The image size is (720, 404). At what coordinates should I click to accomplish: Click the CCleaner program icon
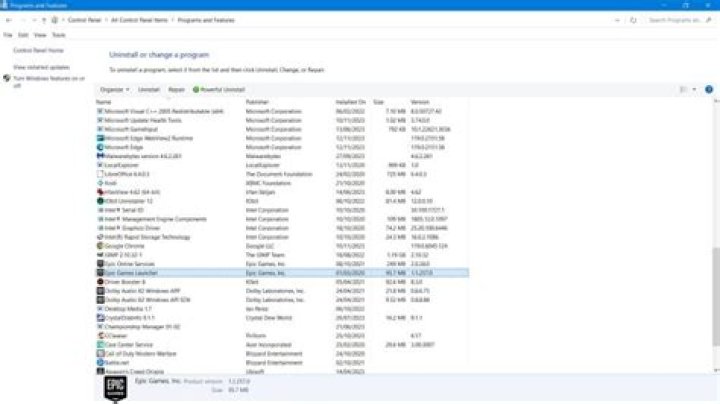(100, 336)
